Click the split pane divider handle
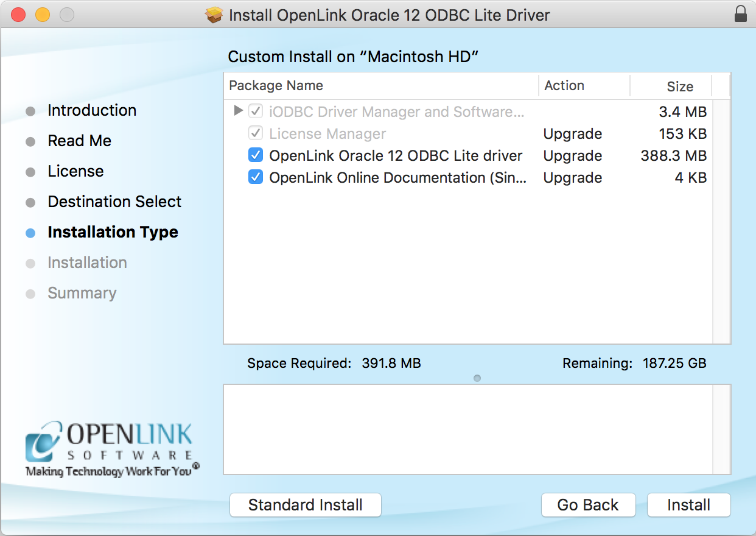Screen dimensions: 756x536 pos(477,378)
